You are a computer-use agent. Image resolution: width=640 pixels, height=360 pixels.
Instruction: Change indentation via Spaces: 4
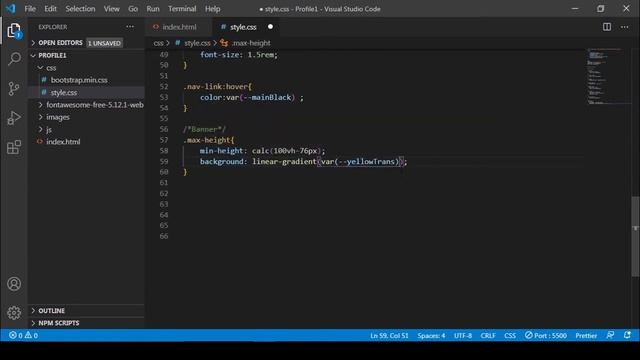431,336
